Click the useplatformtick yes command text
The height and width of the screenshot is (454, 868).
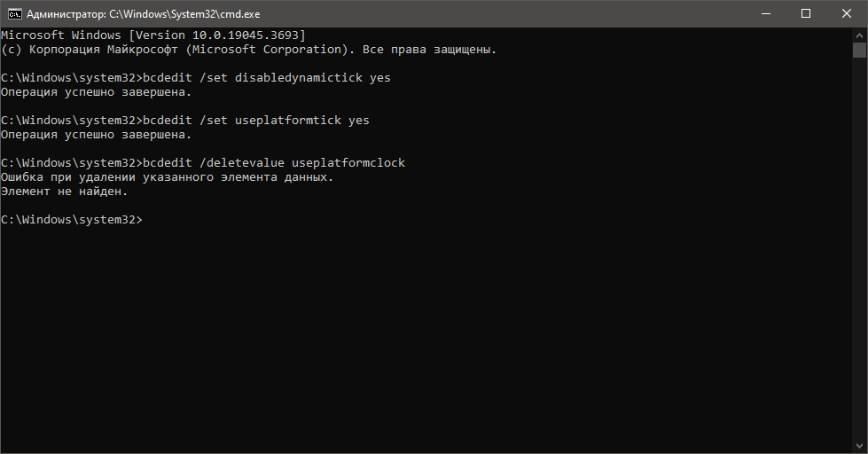301,120
